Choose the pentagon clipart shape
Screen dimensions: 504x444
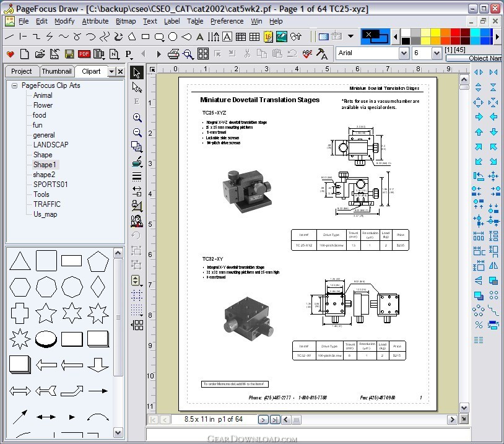pyautogui.click(x=98, y=261)
